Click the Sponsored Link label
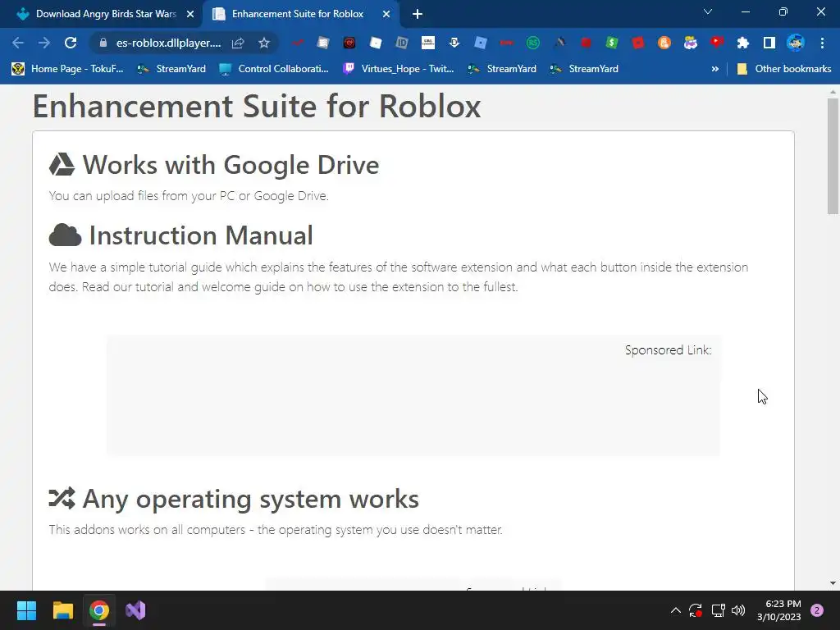The width and height of the screenshot is (840, 630). pos(668,349)
